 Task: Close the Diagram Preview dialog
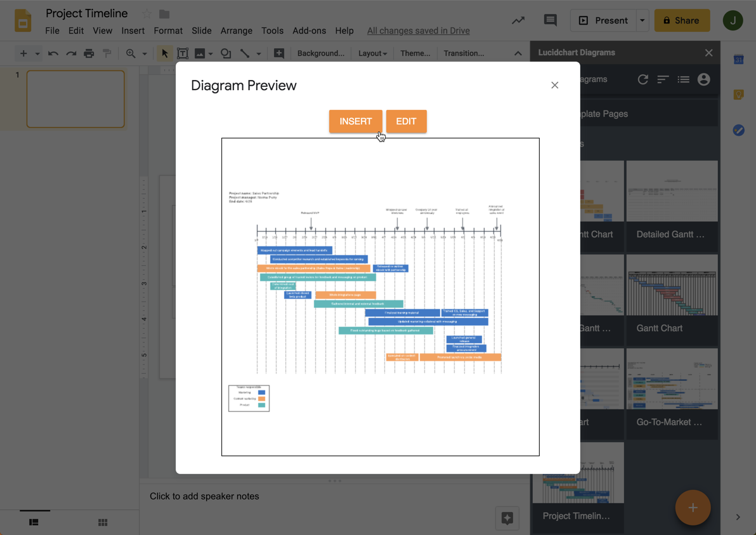[x=554, y=85]
